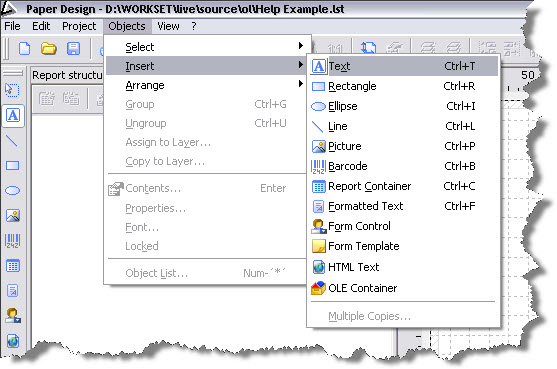Image resolution: width=557 pixels, height=369 pixels.
Task: Click the Barcode icon in Insert submenu
Action: 318,166
